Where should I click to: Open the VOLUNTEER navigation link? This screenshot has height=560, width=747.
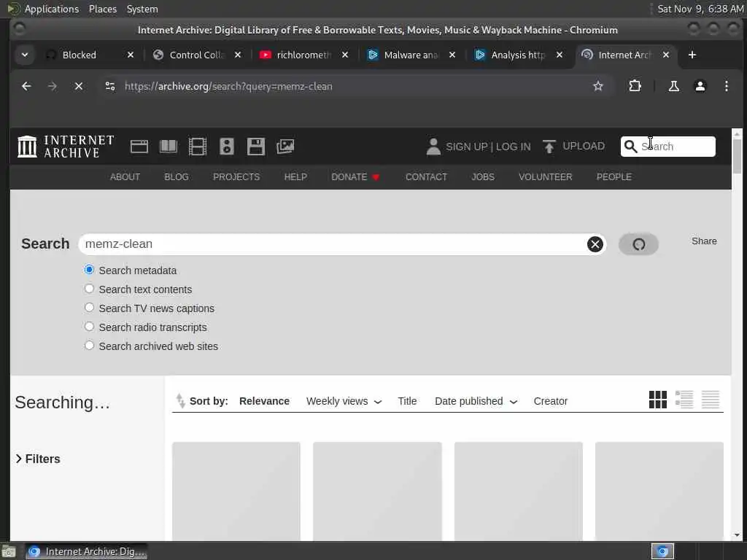[546, 177]
